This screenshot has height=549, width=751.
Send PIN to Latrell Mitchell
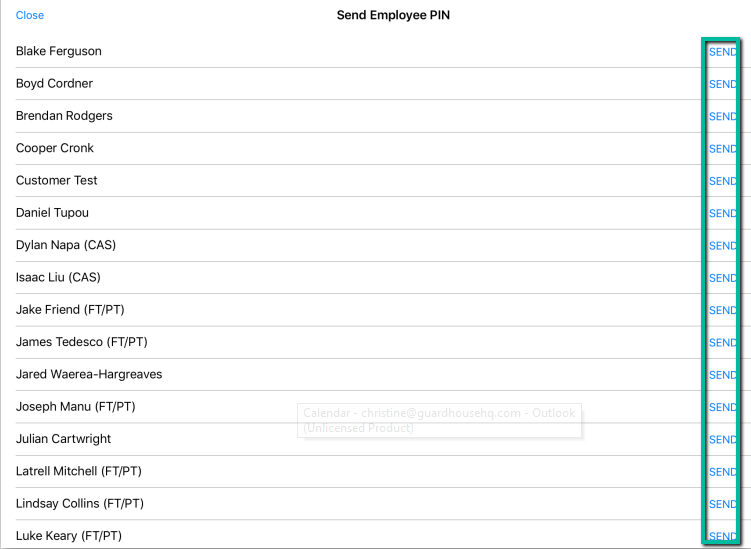point(723,472)
